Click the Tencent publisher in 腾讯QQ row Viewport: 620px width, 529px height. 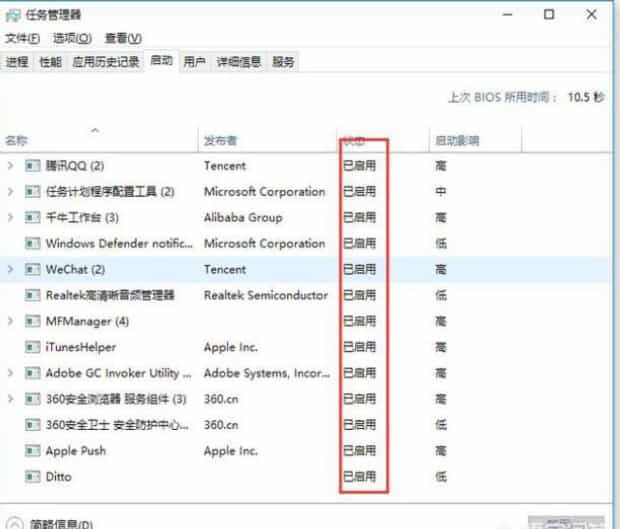(225, 166)
